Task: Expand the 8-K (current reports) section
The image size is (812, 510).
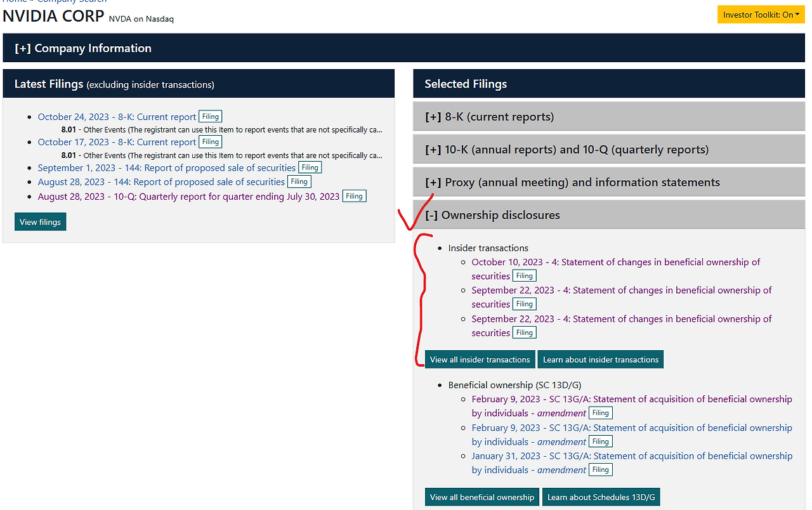Action: (x=609, y=117)
